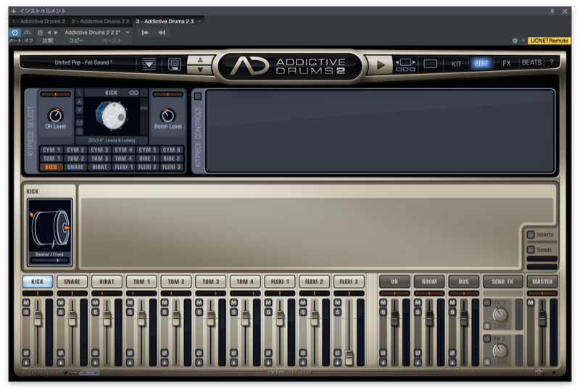Select the SNARE kitpiece

75,167
